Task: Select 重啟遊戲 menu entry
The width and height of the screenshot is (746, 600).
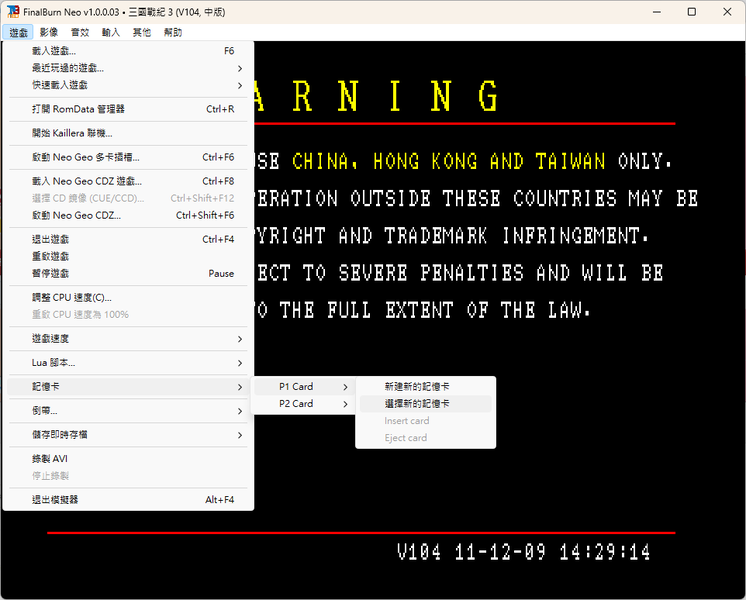Action: 128,256
